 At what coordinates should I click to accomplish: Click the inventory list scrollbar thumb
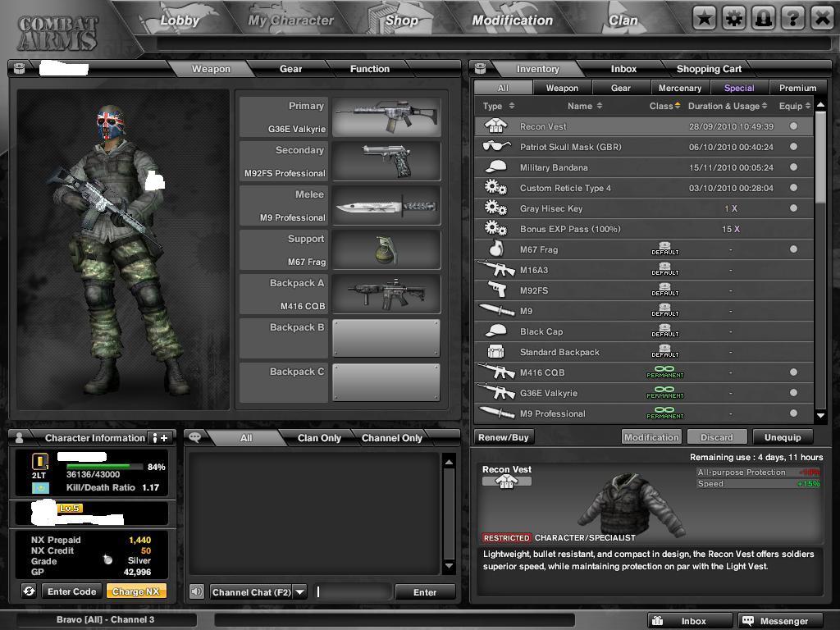coord(820,158)
